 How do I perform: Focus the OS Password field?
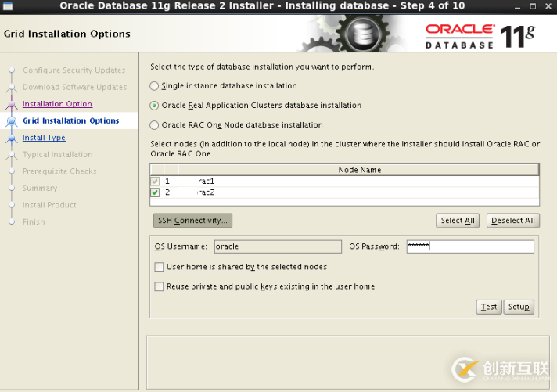pyautogui.click(x=470, y=246)
